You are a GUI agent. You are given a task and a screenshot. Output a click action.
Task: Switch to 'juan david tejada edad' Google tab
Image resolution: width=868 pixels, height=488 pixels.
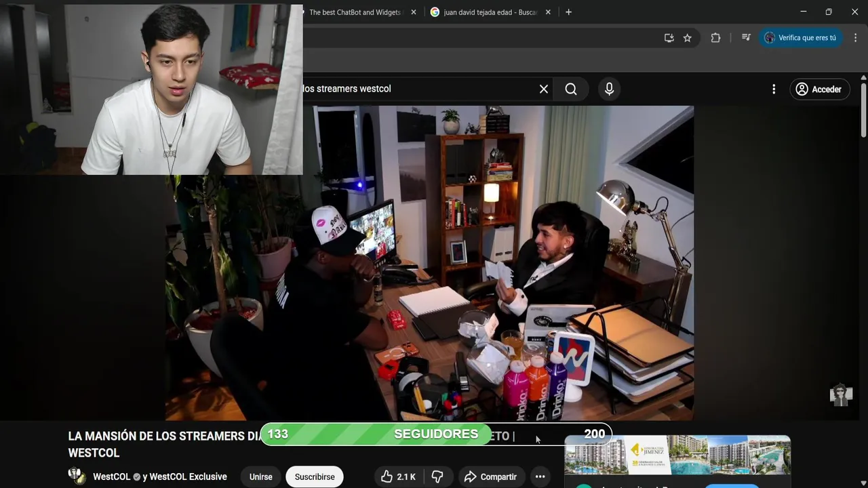click(x=490, y=12)
